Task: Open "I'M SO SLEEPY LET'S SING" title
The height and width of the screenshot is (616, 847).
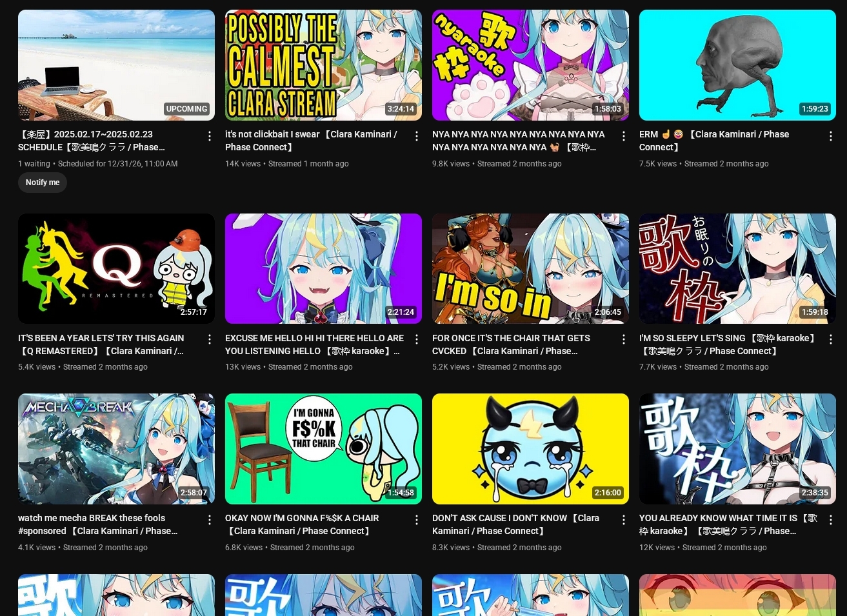Action: (x=728, y=344)
